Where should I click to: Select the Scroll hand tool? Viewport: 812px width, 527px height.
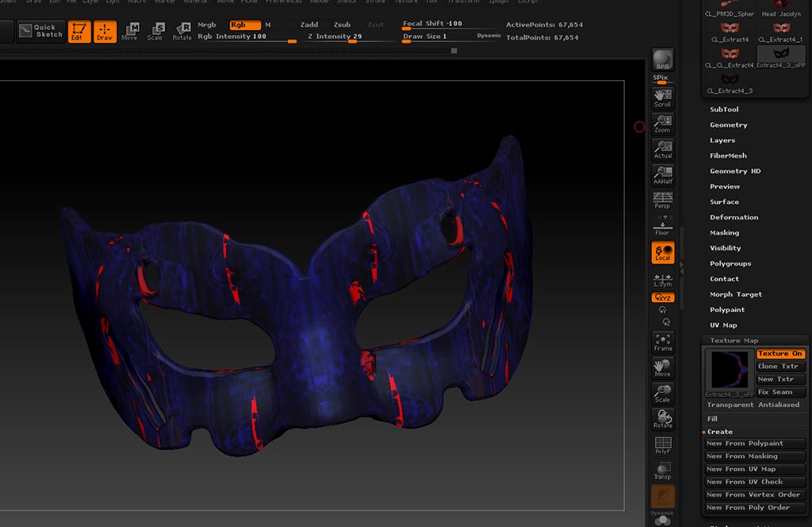click(663, 97)
